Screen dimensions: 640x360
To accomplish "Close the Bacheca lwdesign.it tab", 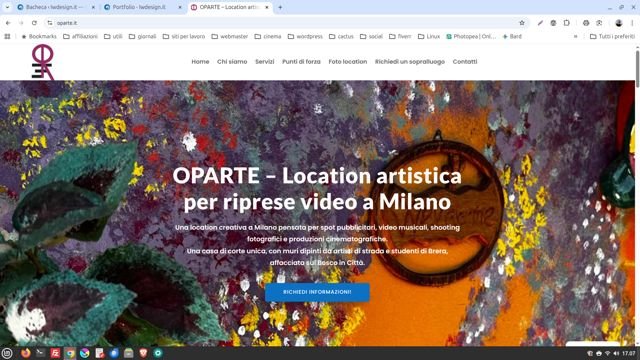I will pyautogui.click(x=93, y=7).
